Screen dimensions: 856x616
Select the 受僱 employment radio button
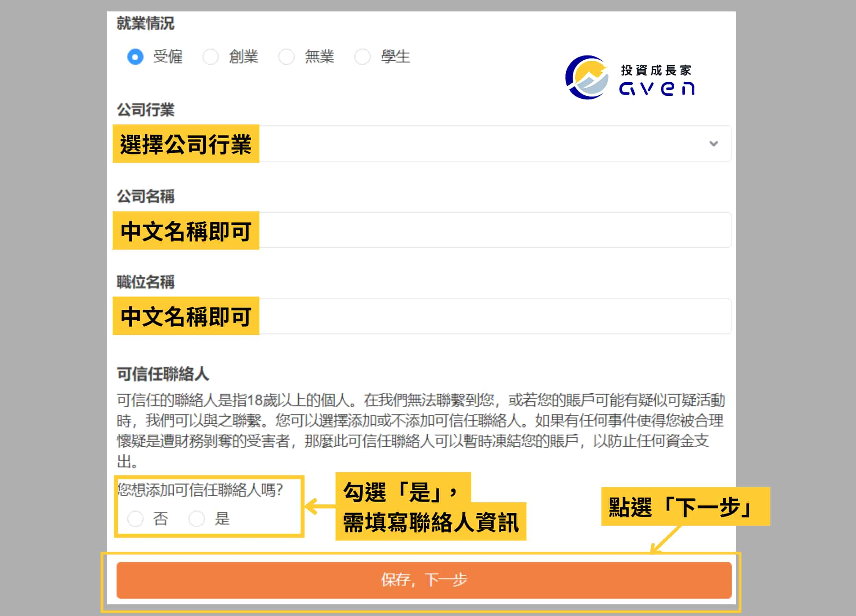coord(135,57)
